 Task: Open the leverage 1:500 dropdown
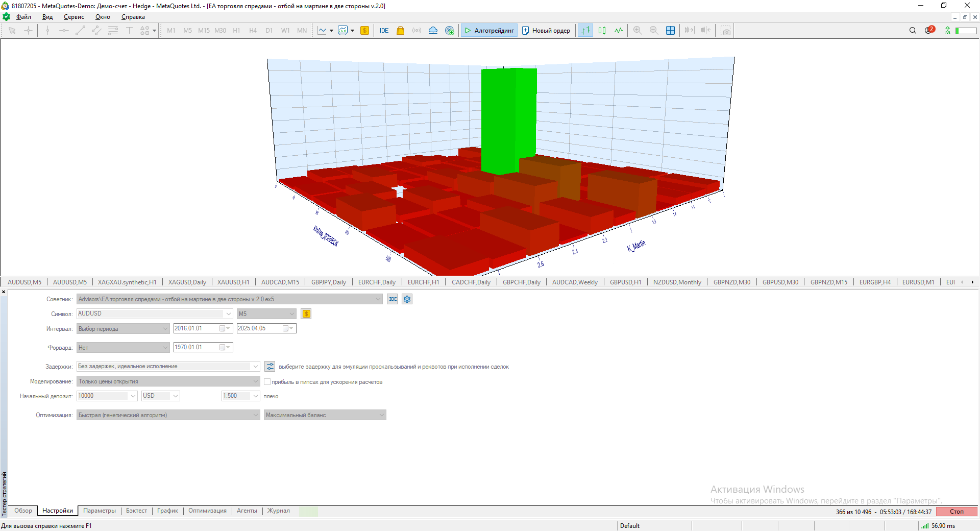tap(241, 396)
